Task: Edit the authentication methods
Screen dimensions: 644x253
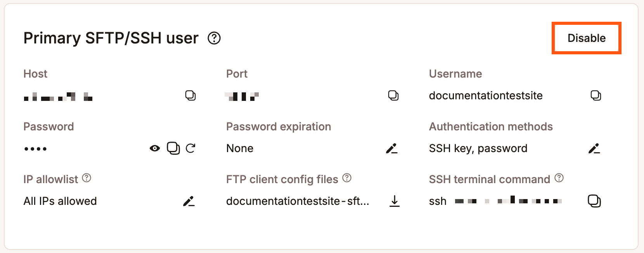Action: (x=594, y=148)
